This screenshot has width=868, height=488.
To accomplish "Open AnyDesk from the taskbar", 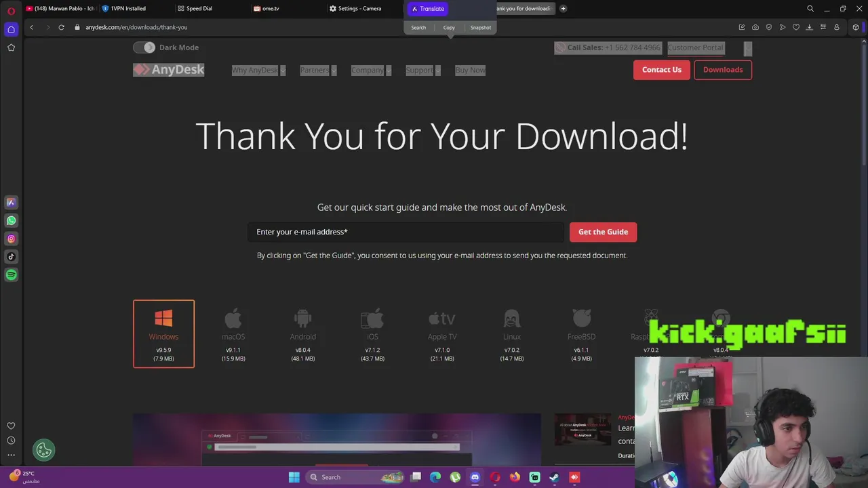I will pos(574,477).
